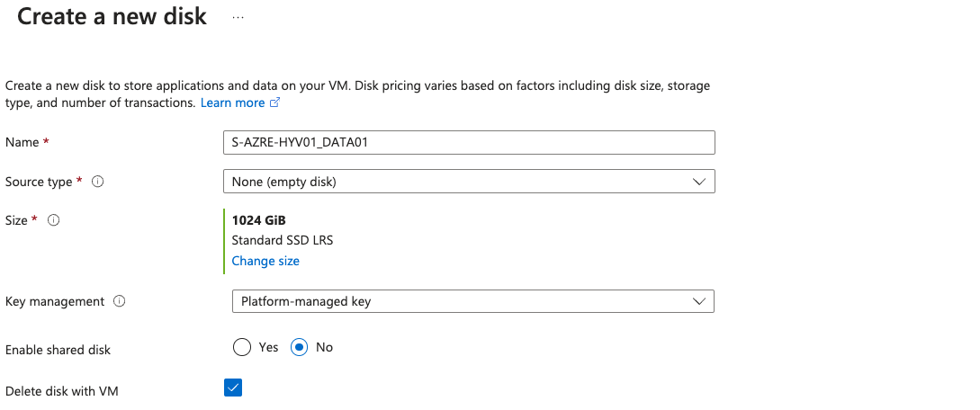This screenshot has height=410, width=980.
Task: Open the Source type dropdown
Action: 468,182
